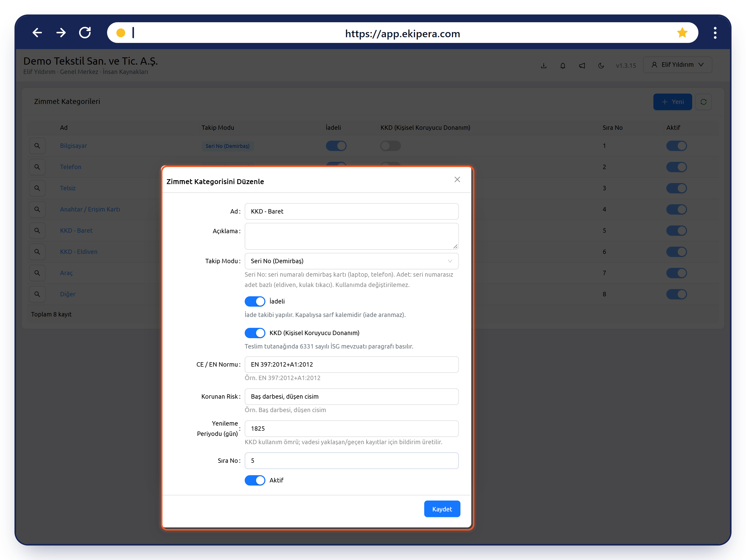Click the Açıklama text area
This screenshot has height=560, width=746.
pos(352,236)
